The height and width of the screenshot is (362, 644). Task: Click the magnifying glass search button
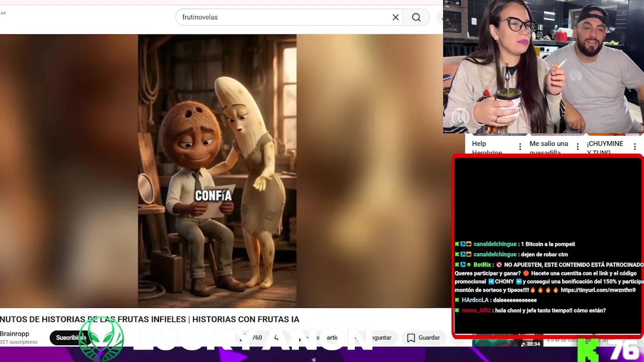(x=416, y=17)
